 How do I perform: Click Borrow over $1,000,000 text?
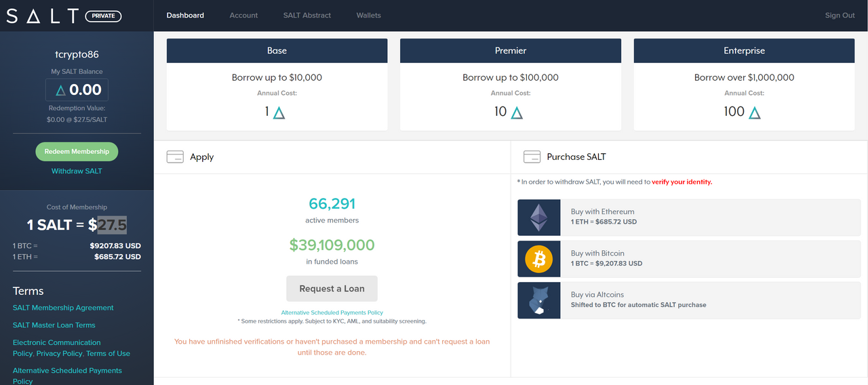(x=744, y=77)
